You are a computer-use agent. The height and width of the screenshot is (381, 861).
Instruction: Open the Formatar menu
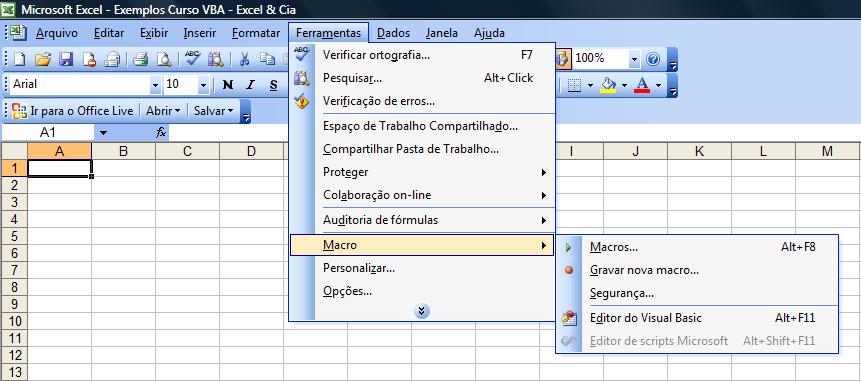click(255, 33)
